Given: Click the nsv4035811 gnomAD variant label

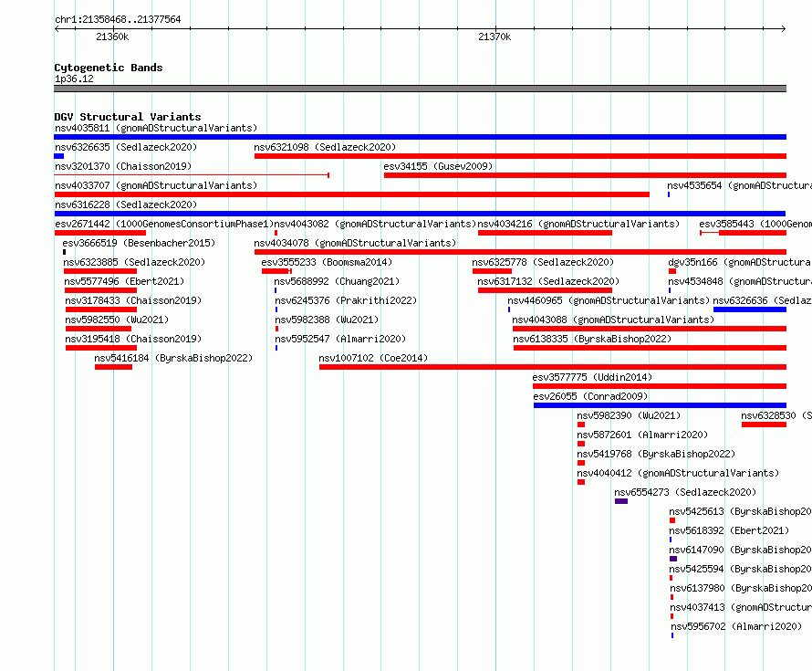Looking at the screenshot, I should click(x=156, y=128).
